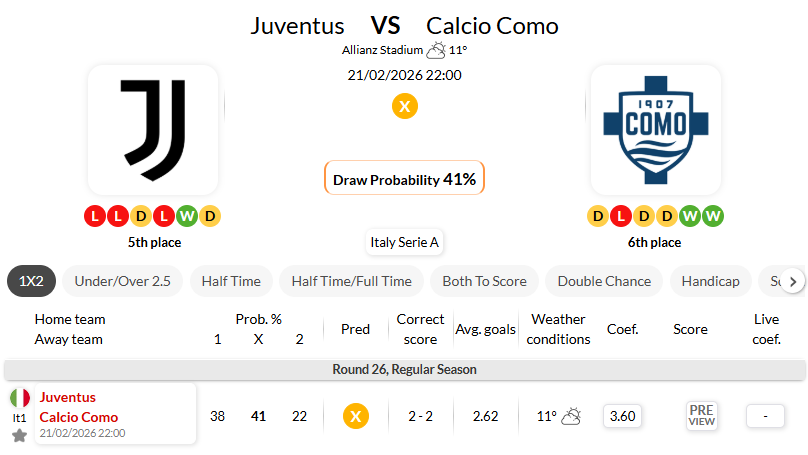Select the Both To Score tab
The width and height of the screenshot is (808, 455).
[484, 281]
